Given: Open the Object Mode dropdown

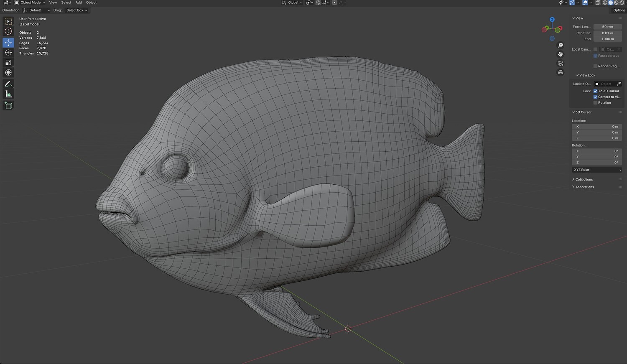Looking at the screenshot, I should tap(29, 3).
